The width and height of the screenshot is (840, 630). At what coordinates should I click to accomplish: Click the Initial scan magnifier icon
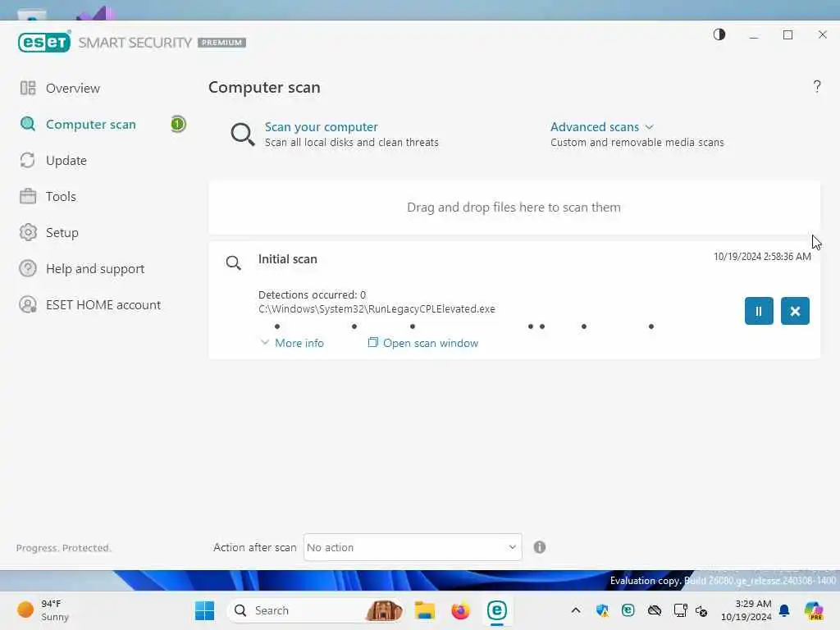click(x=233, y=262)
